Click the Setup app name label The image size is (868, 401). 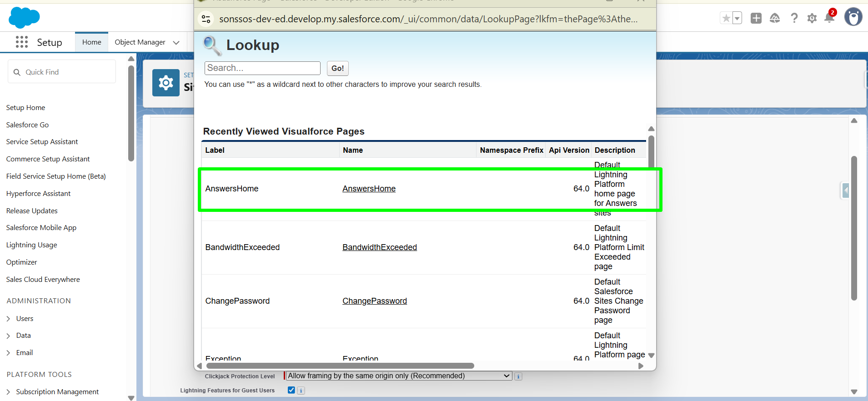tap(50, 42)
